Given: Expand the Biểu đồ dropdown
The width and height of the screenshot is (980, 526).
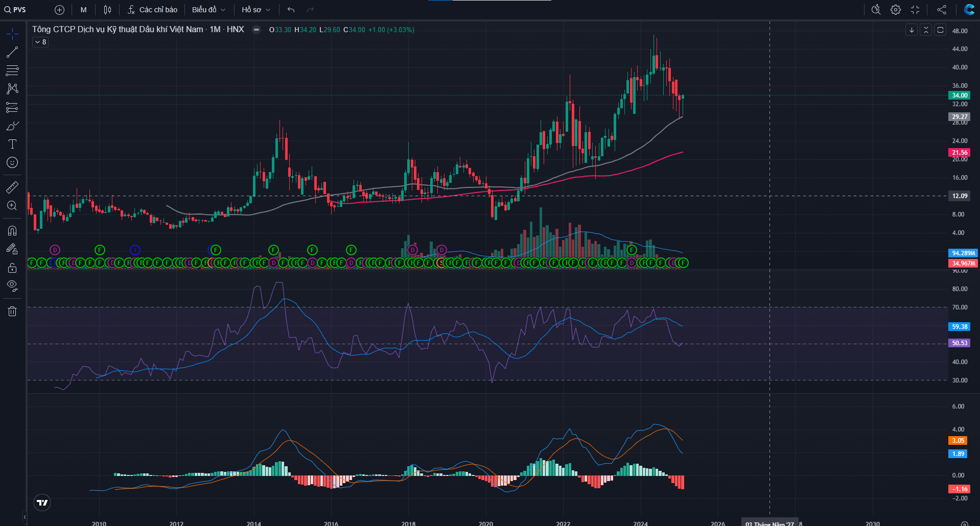Looking at the screenshot, I should tap(208, 10).
